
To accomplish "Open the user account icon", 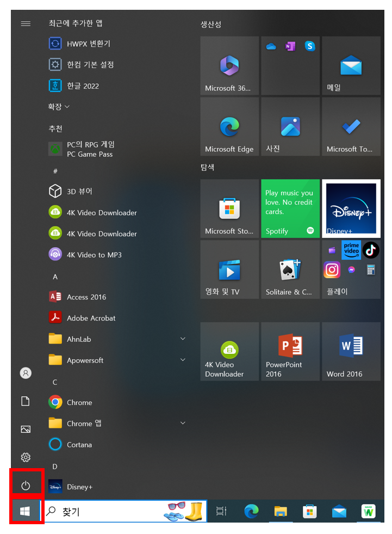I will (x=26, y=373).
